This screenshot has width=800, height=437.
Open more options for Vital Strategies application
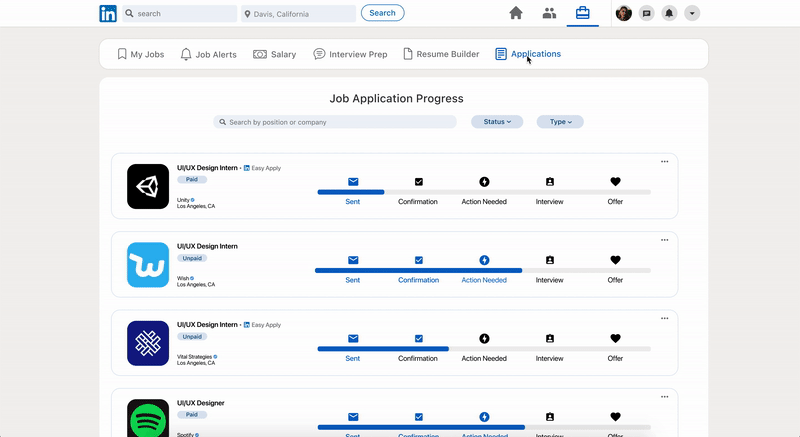[x=664, y=319]
